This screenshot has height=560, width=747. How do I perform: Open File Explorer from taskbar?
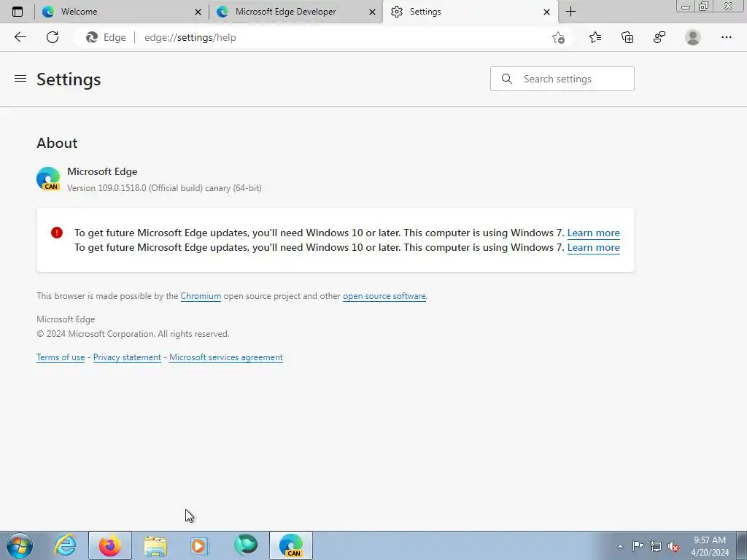[155, 545]
